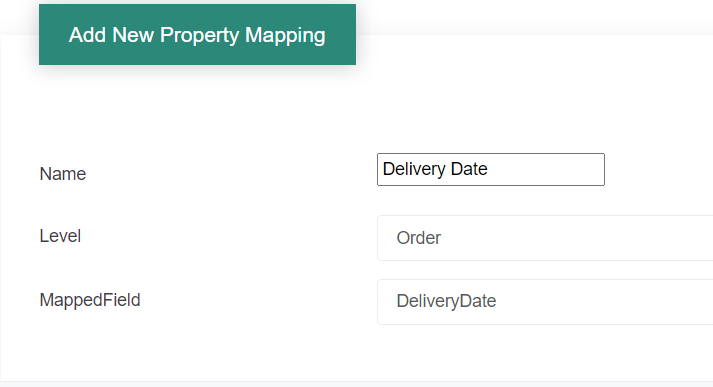Select the Order value in the Level combo box
The height and width of the screenshot is (387, 713).
(418, 238)
